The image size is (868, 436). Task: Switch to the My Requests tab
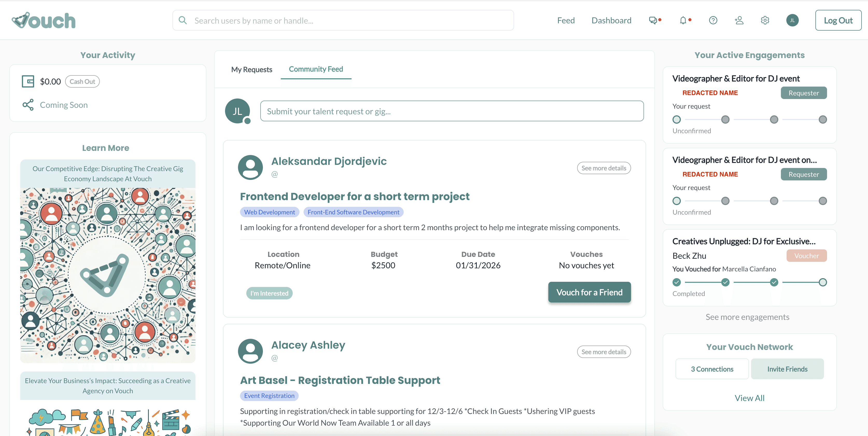[251, 70]
